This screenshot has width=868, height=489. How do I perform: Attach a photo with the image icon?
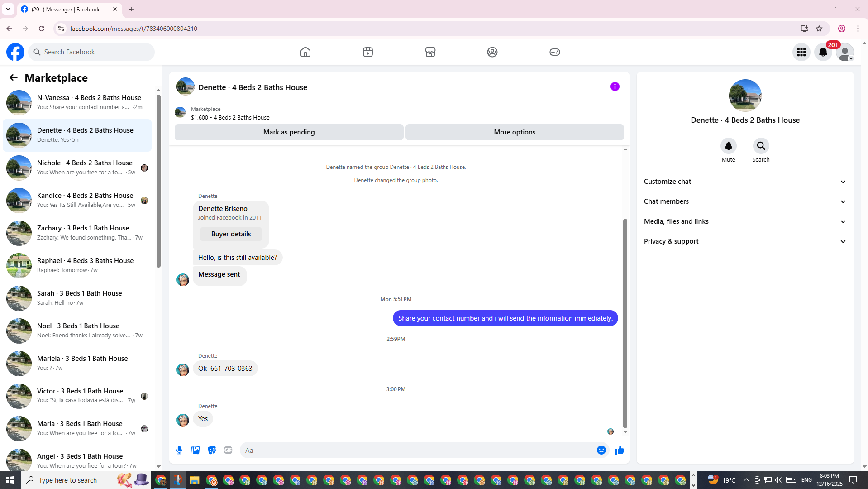tap(196, 450)
